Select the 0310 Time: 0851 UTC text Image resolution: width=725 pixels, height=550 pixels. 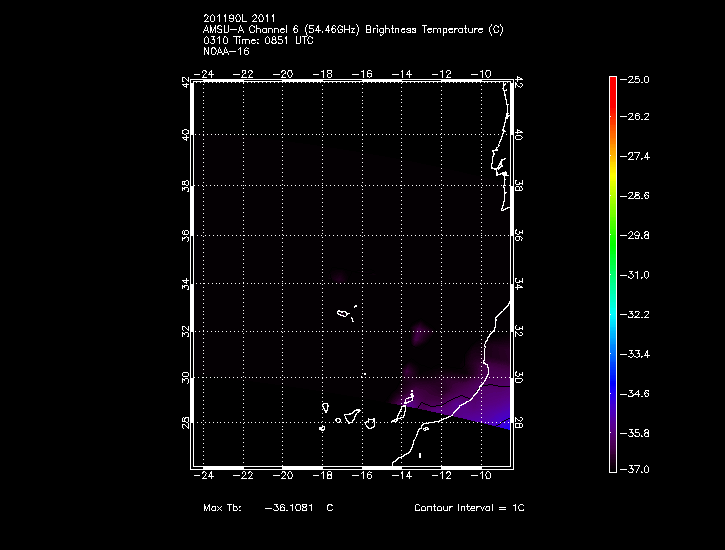click(x=256, y=40)
